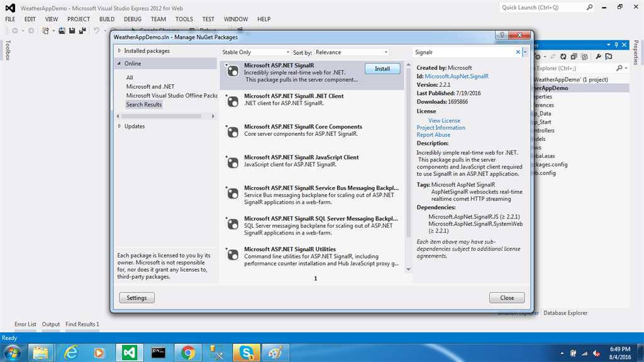The height and width of the screenshot is (362, 644).
Task: Open the FILE menu
Action: tap(10, 19)
